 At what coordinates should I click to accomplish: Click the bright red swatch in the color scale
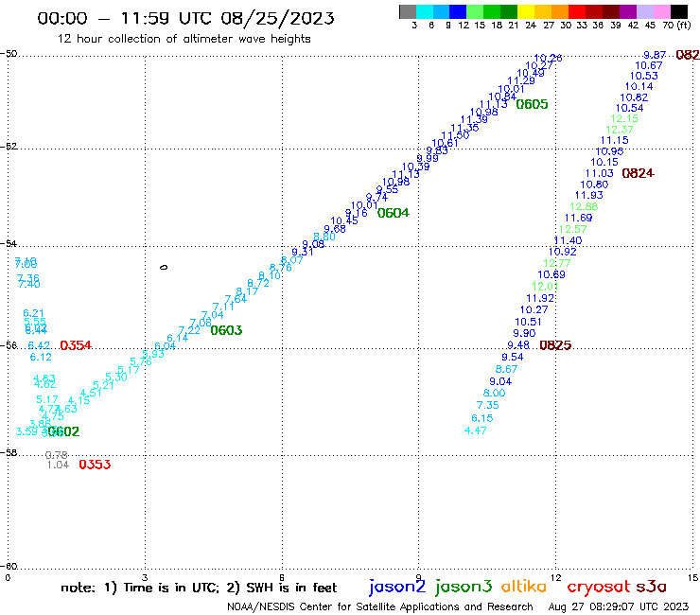tap(577, 11)
